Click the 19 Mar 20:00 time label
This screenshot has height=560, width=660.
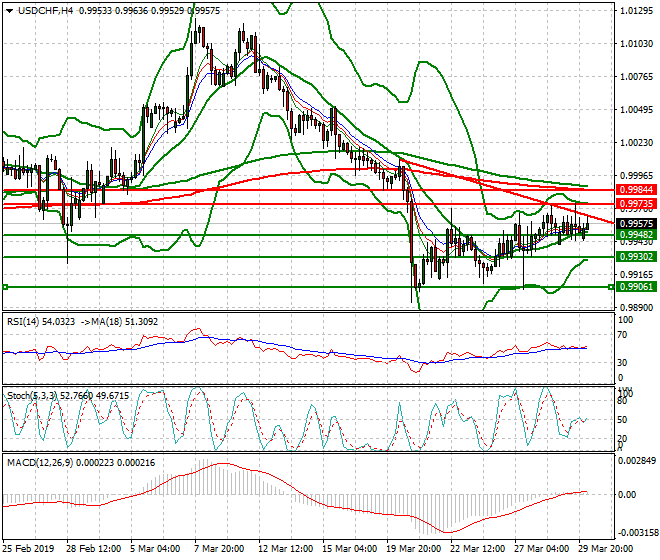point(414,549)
